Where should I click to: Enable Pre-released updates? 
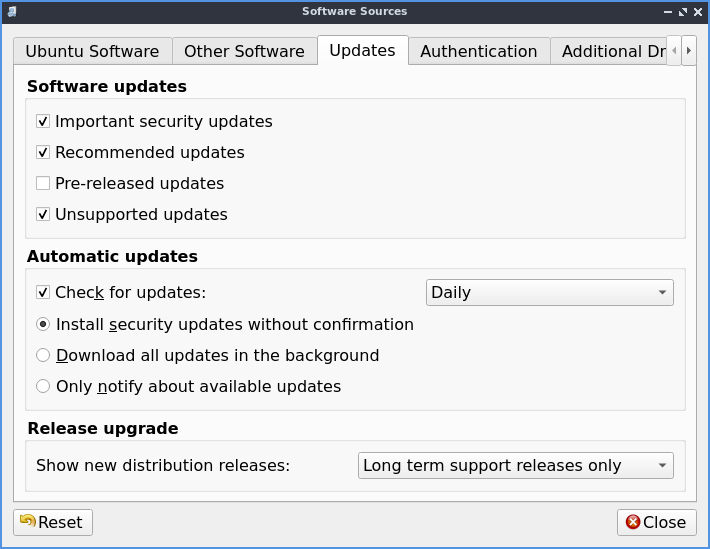tap(43, 184)
